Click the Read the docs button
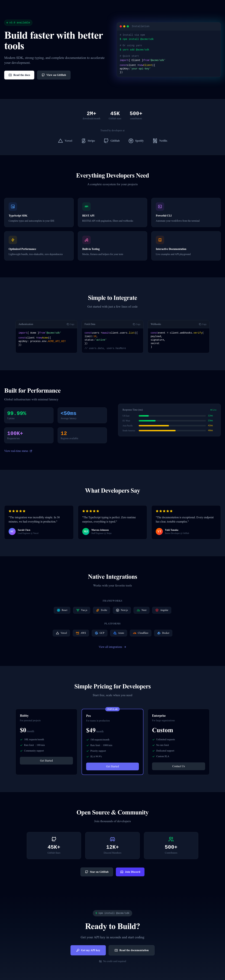Image resolution: width=225 pixels, height=980 pixels. tap(19, 75)
